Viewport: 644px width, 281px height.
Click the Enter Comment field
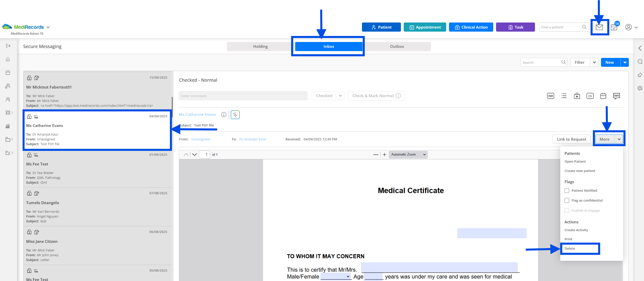tap(243, 96)
